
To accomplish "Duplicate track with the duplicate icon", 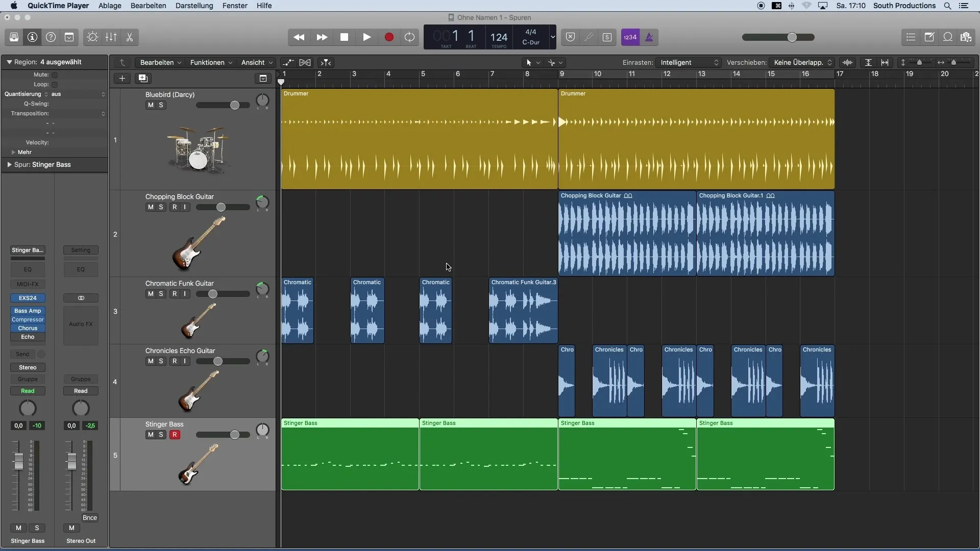I will [143, 78].
